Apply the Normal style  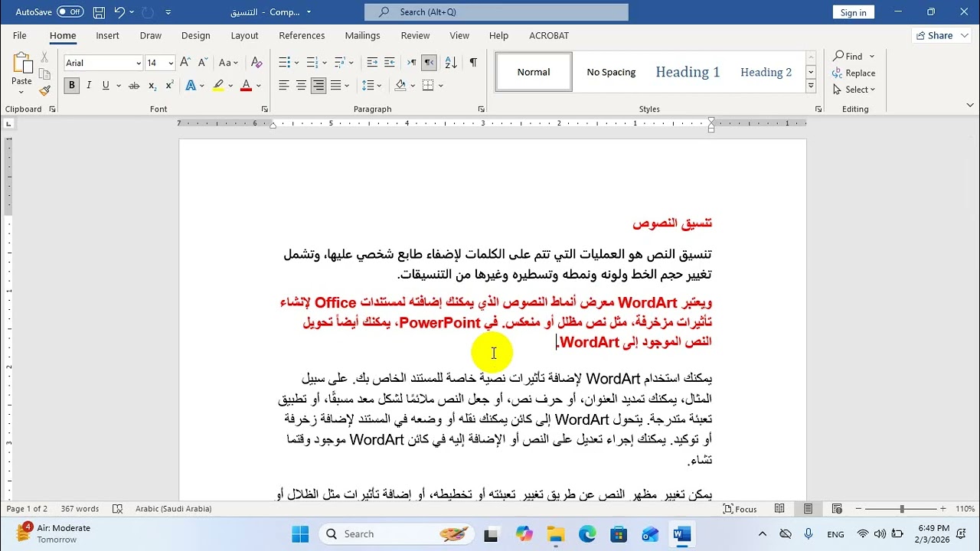tap(534, 72)
